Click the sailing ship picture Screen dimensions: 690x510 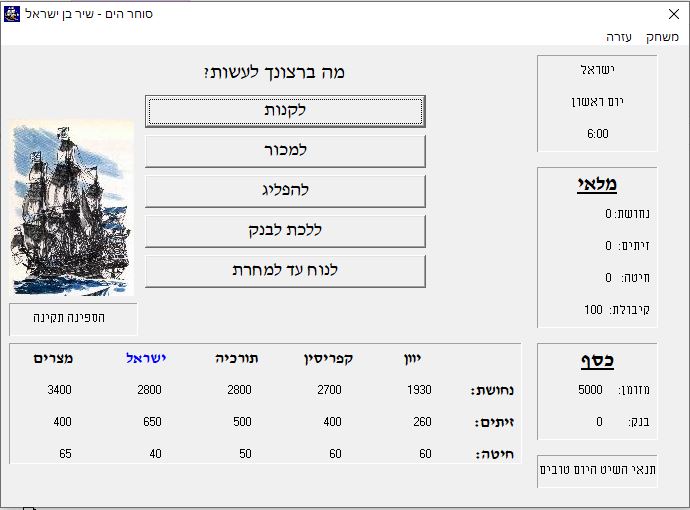point(72,208)
